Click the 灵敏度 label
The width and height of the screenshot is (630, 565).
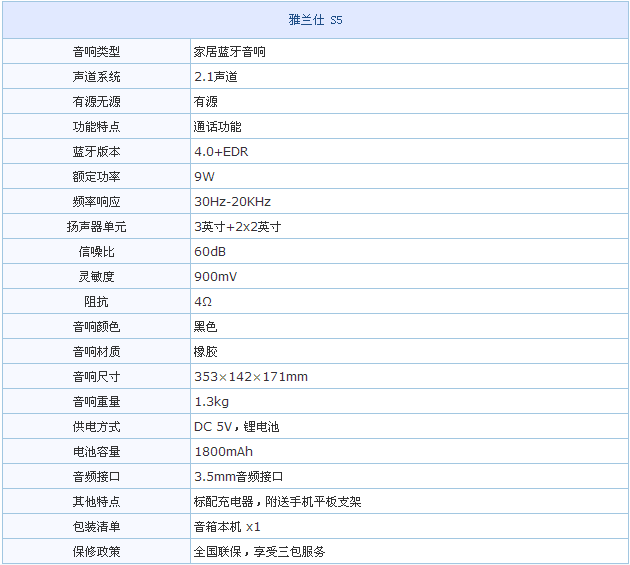96,276
